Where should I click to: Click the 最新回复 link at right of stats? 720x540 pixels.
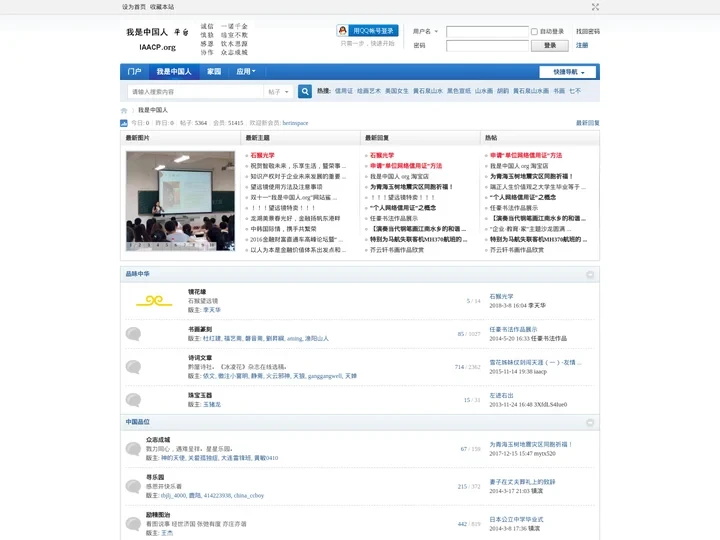click(x=588, y=123)
